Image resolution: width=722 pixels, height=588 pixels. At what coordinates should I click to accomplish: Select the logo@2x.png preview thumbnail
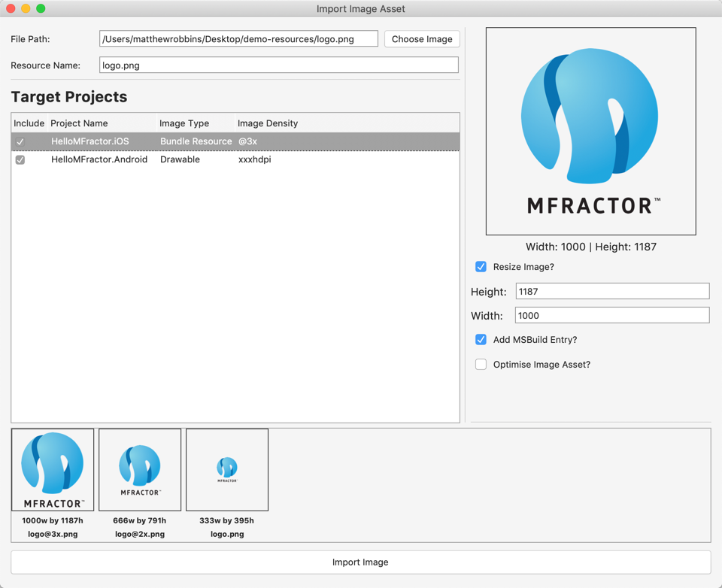point(140,470)
